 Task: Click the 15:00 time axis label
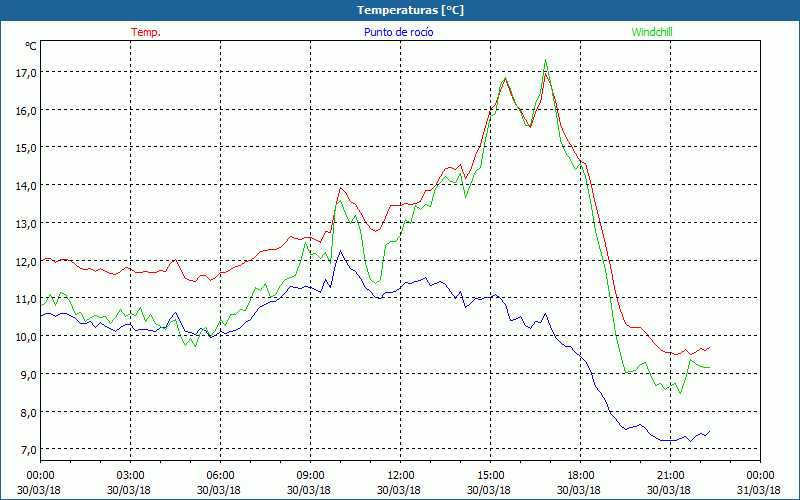[x=490, y=476]
